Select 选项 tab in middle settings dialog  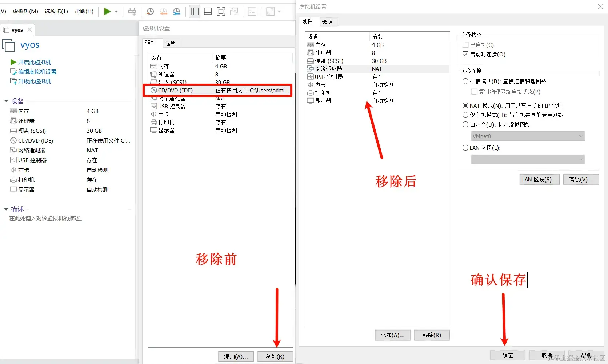pos(170,43)
